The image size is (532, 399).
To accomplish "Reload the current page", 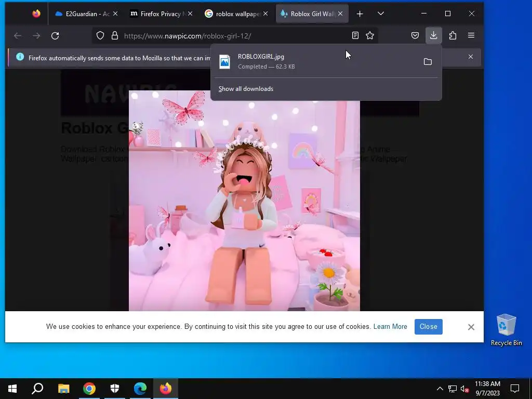I will pos(55,36).
